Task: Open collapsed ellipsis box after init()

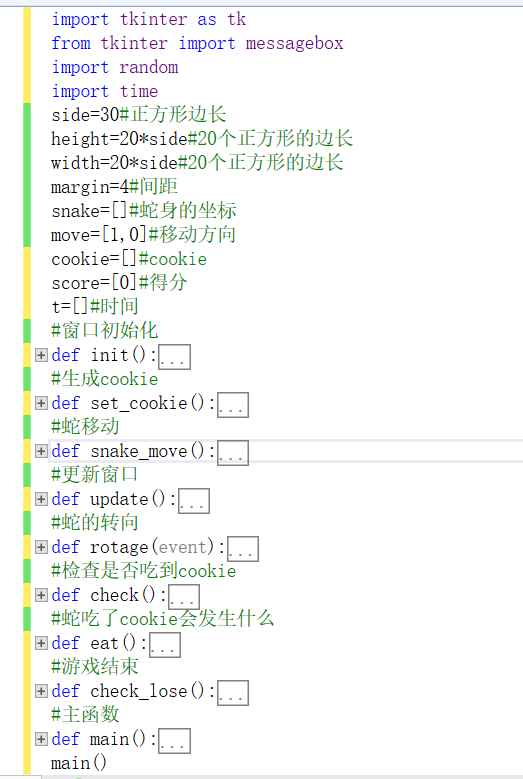Action: tap(174, 357)
